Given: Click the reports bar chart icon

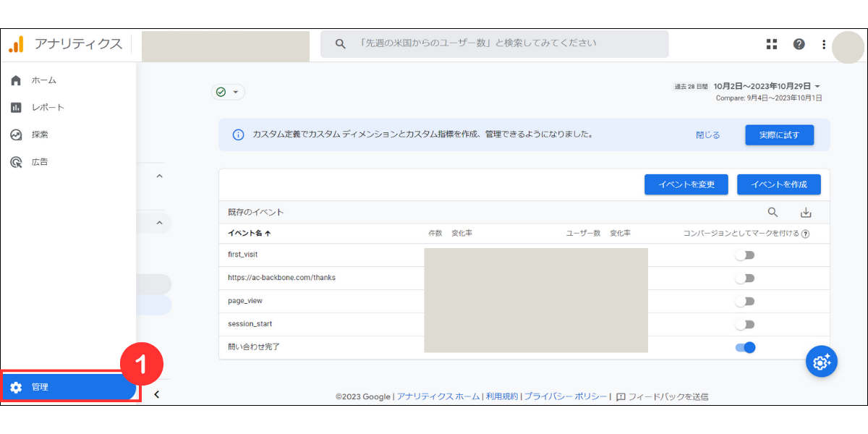Looking at the screenshot, I should tap(16, 108).
